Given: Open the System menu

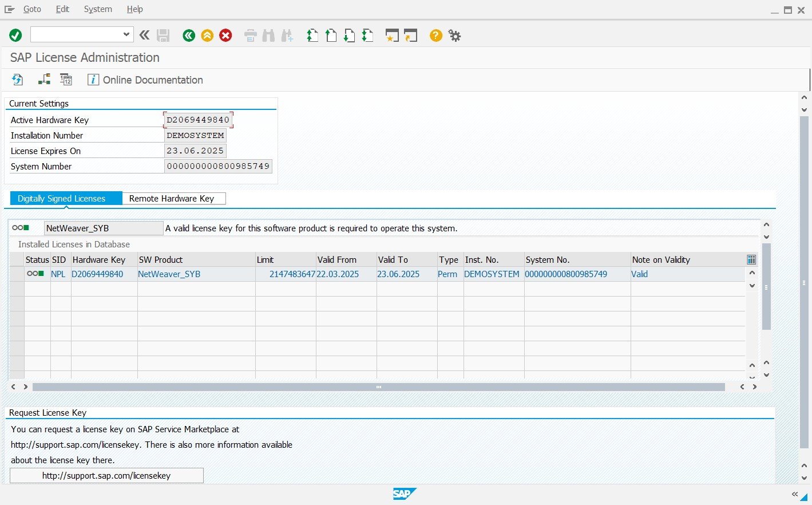Looking at the screenshot, I should (98, 9).
